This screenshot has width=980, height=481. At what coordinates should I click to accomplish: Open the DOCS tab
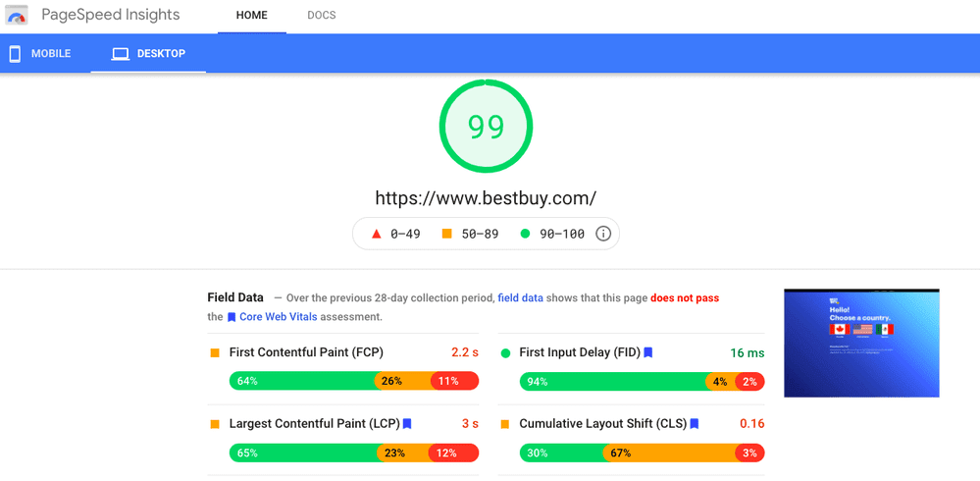[x=321, y=16]
